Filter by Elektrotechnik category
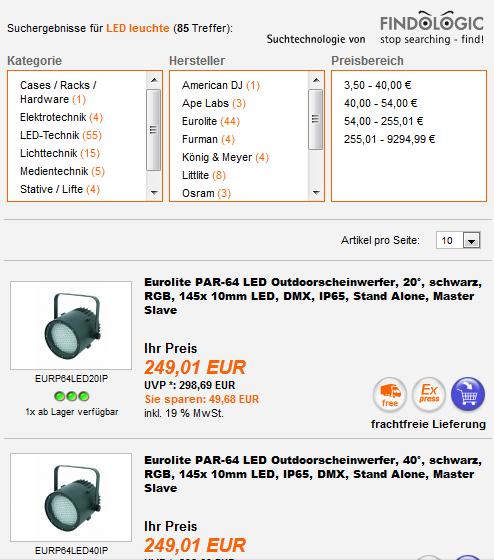 (x=61, y=117)
